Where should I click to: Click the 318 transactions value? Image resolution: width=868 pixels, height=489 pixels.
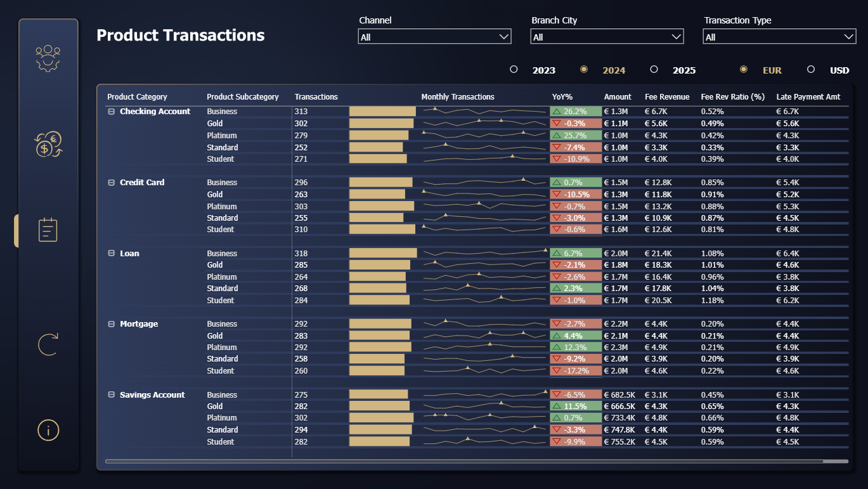301,254
